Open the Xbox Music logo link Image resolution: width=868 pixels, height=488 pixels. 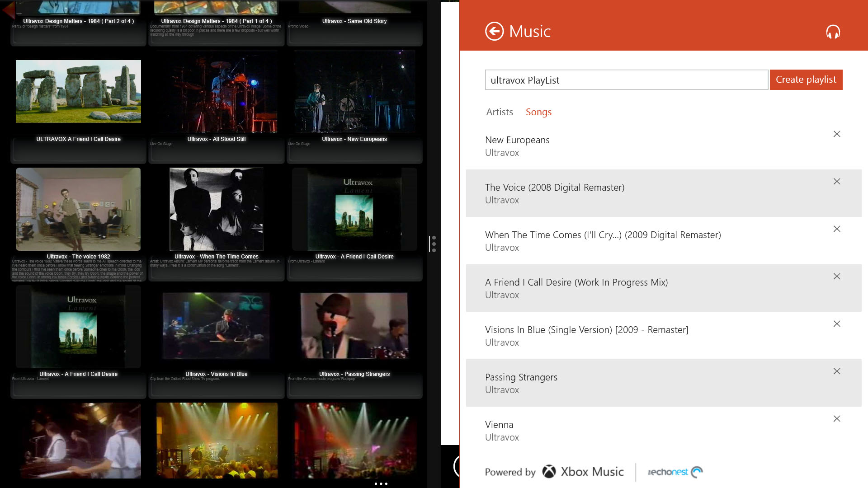[583, 472]
